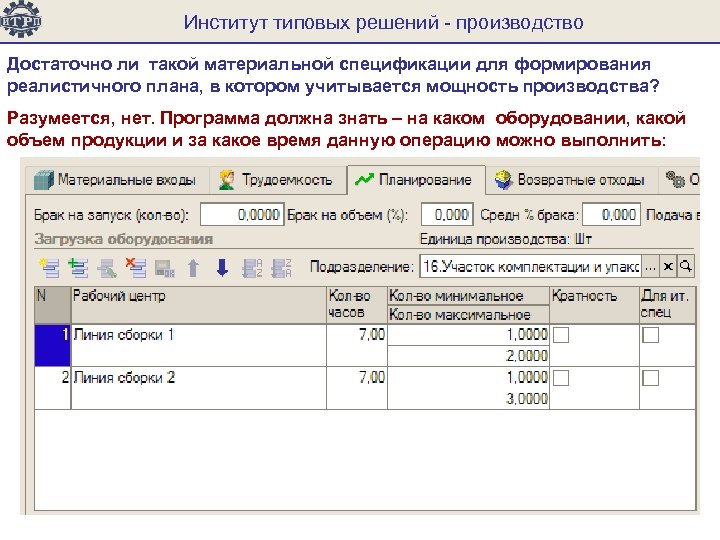Click maximum quantity 3,0000 cell

coord(468,399)
